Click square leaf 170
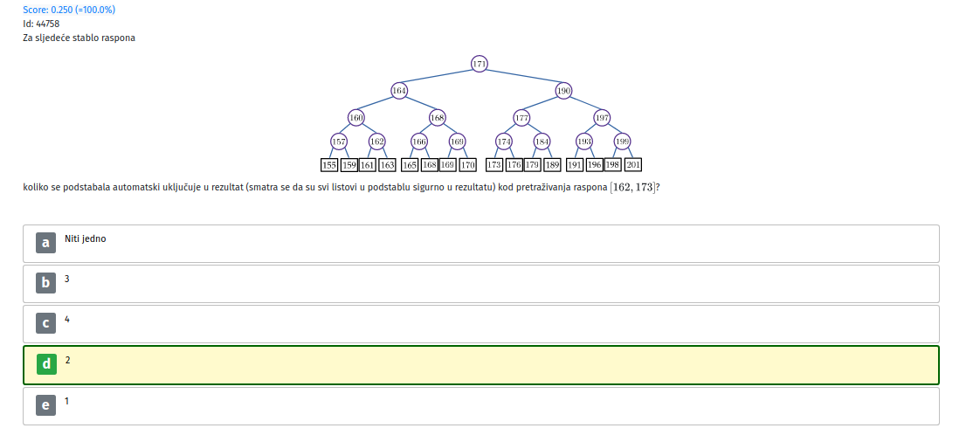980x435 pixels. coord(467,165)
